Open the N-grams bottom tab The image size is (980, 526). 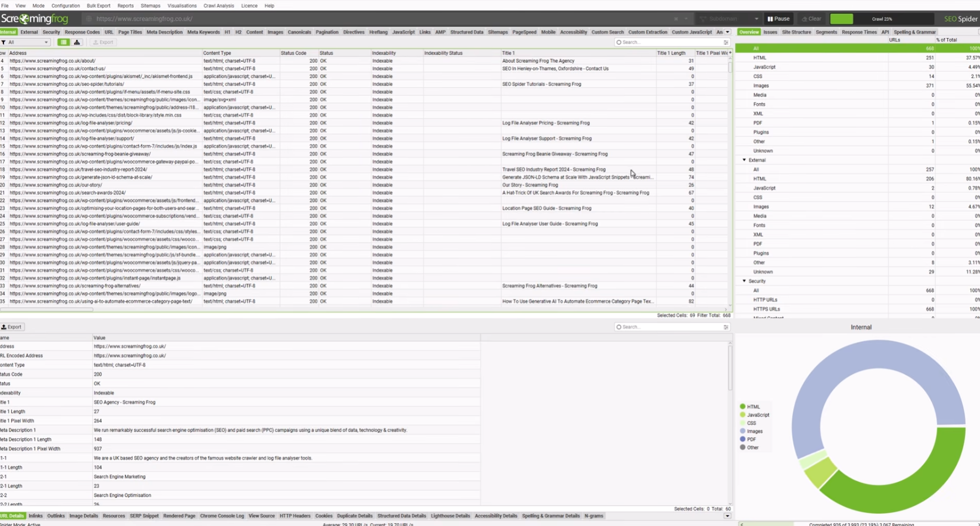tap(594, 516)
